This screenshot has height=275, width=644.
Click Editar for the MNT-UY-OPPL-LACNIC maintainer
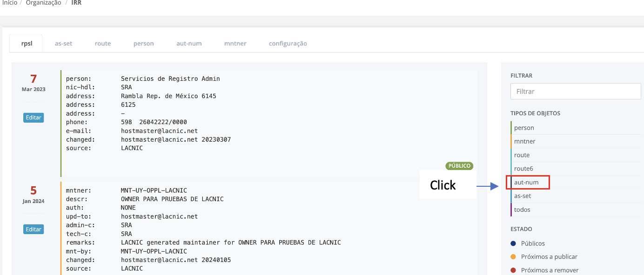(x=34, y=229)
